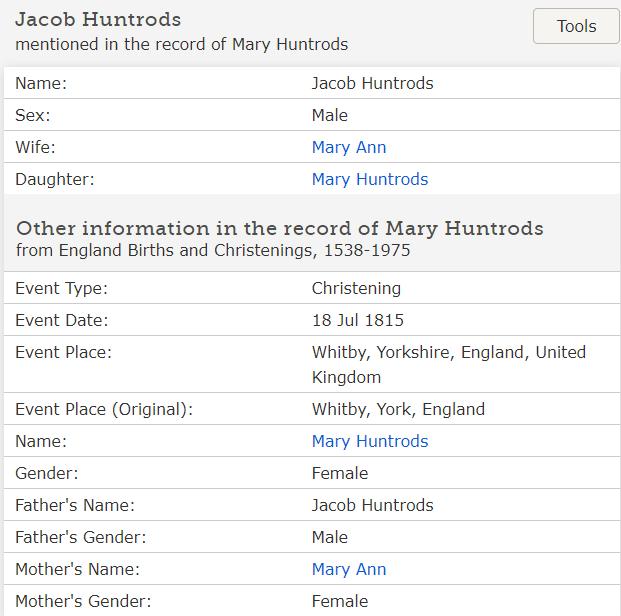Click the Mother's Gender value Female
Image resolution: width=621 pixels, height=616 pixels.
339,601
